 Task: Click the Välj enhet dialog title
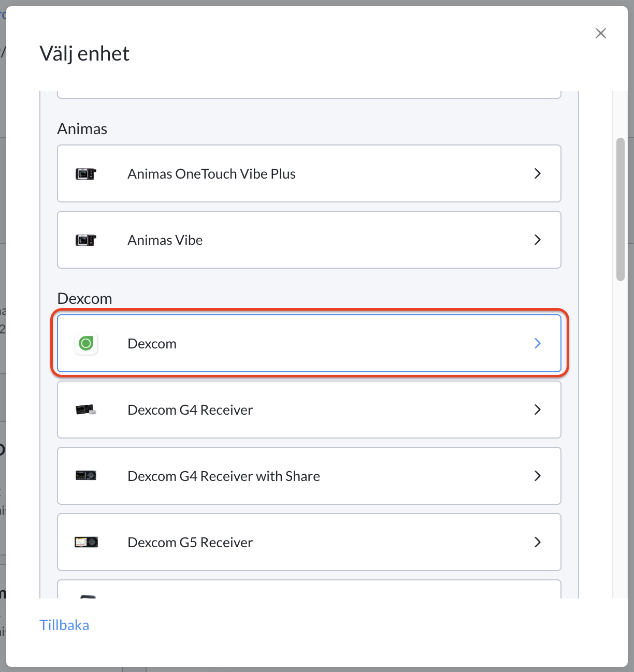[x=84, y=53]
